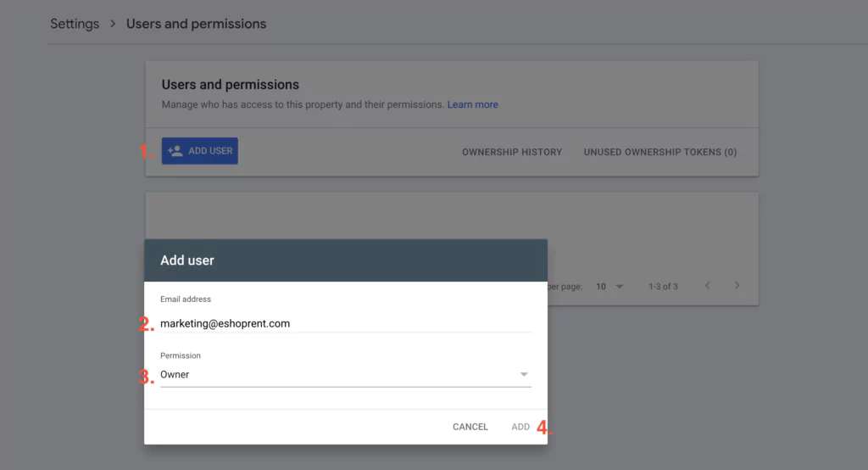Go to the next page of users
868x470 pixels.
click(737, 286)
